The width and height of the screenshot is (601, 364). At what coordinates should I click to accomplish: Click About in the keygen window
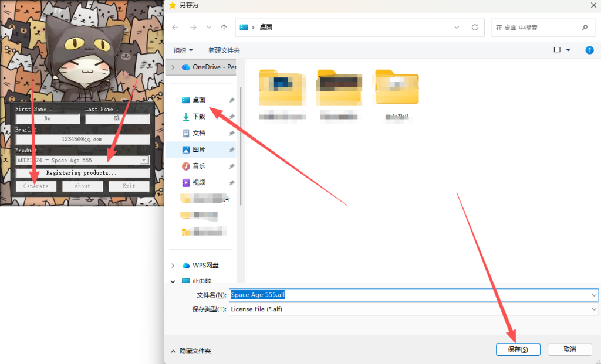82,186
